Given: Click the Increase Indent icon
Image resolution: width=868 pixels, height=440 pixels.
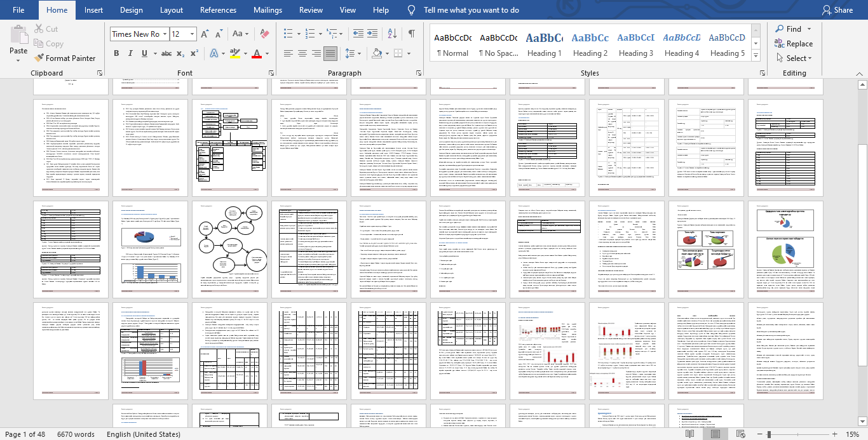Looking at the screenshot, I should point(374,34).
